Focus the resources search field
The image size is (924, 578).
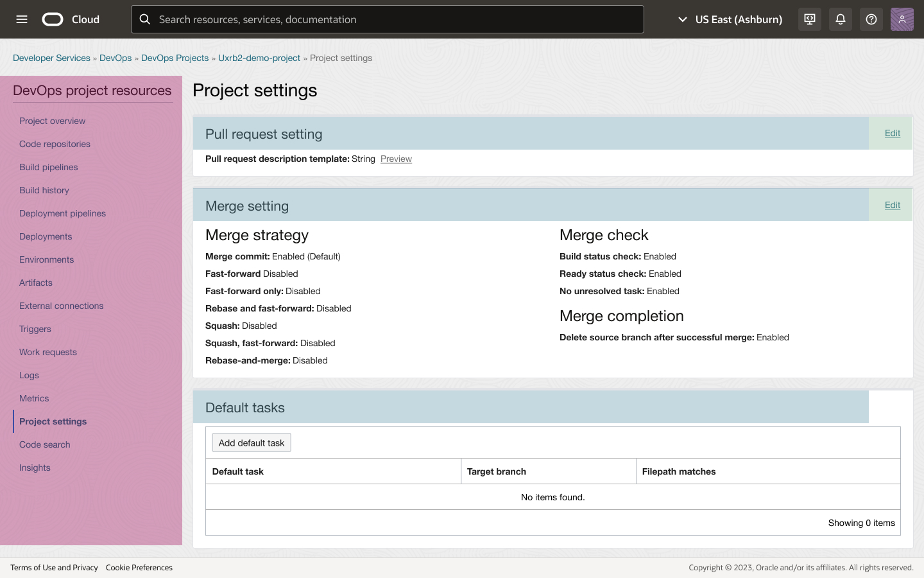pyautogui.click(x=398, y=19)
